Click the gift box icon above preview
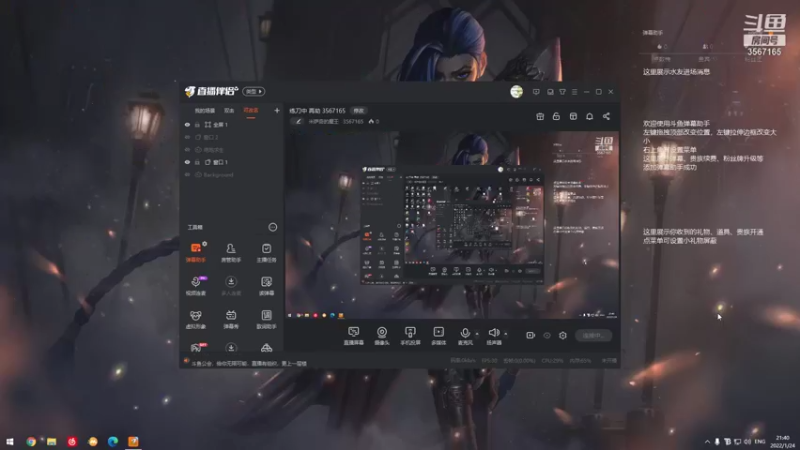The image size is (800, 450). (x=540, y=116)
